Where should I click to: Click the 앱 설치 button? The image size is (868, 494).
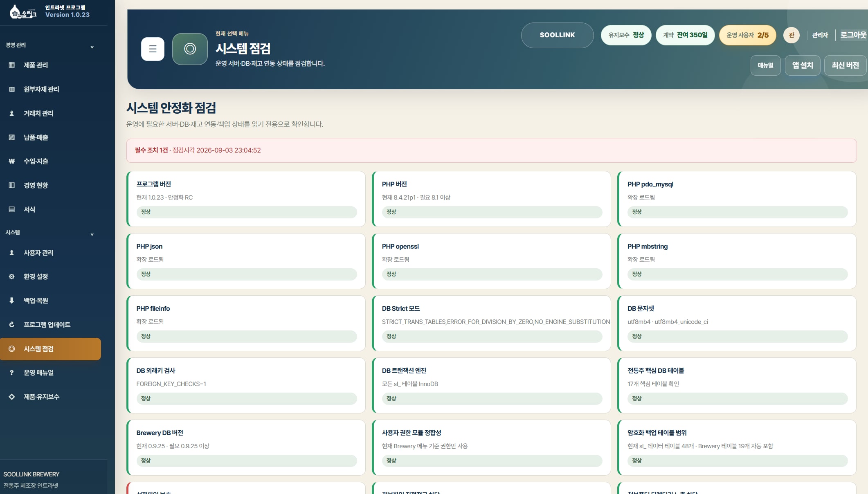[803, 65]
